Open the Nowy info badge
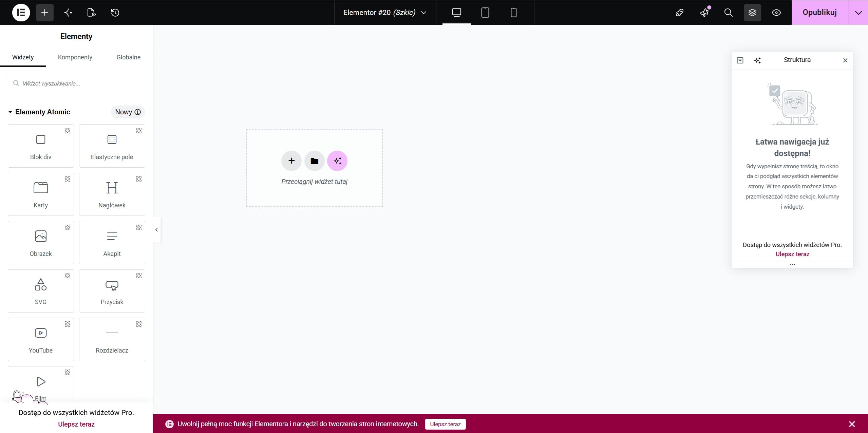 click(128, 112)
